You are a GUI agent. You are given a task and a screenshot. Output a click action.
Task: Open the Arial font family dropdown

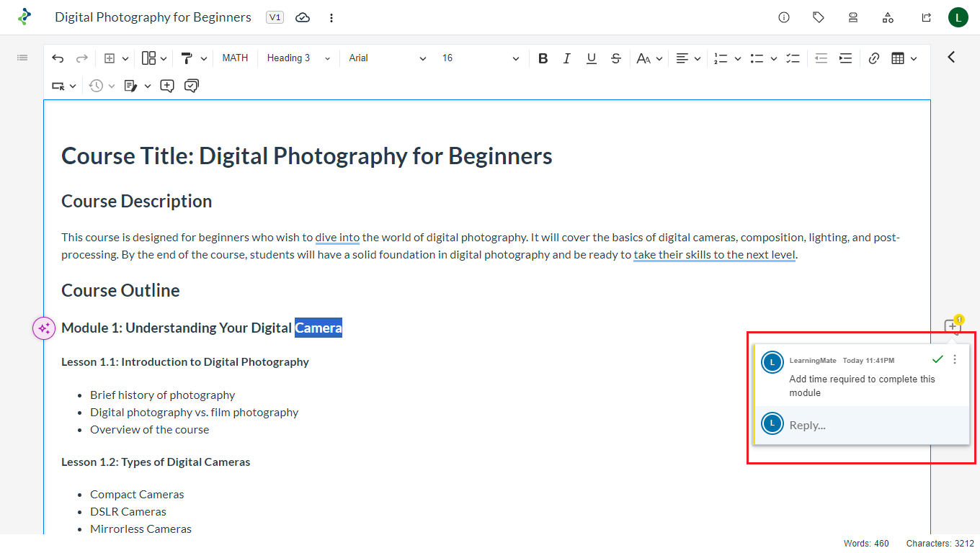pyautogui.click(x=387, y=58)
